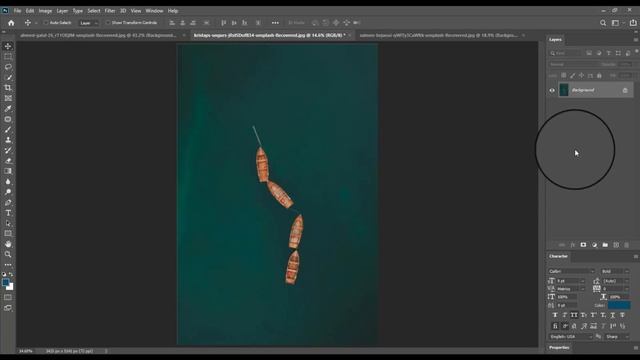
Task: Click the Share icon at top right
Action: (633, 23)
